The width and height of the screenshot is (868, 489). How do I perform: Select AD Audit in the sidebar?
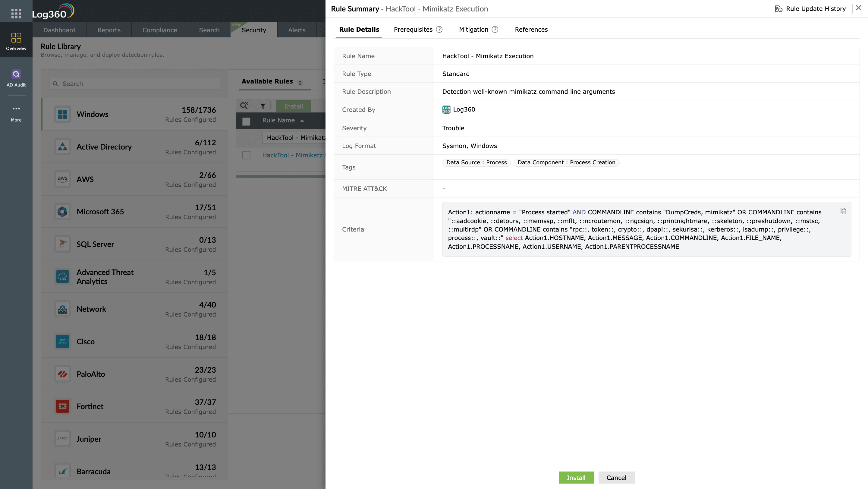click(16, 78)
